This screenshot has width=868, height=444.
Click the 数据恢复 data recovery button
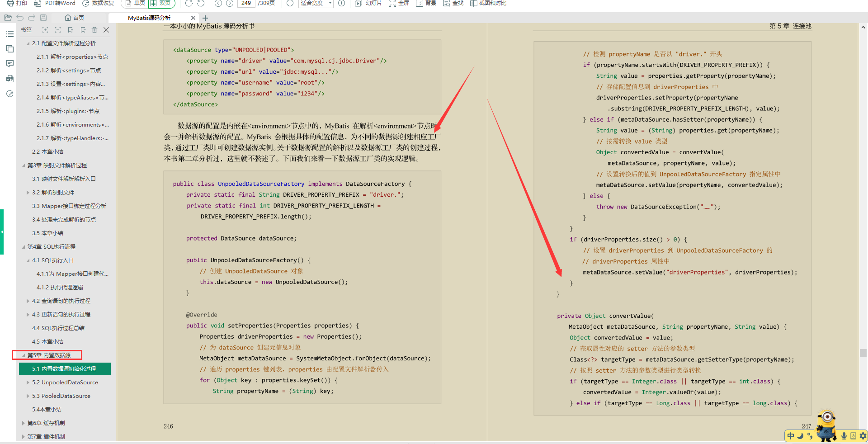pyautogui.click(x=98, y=3)
